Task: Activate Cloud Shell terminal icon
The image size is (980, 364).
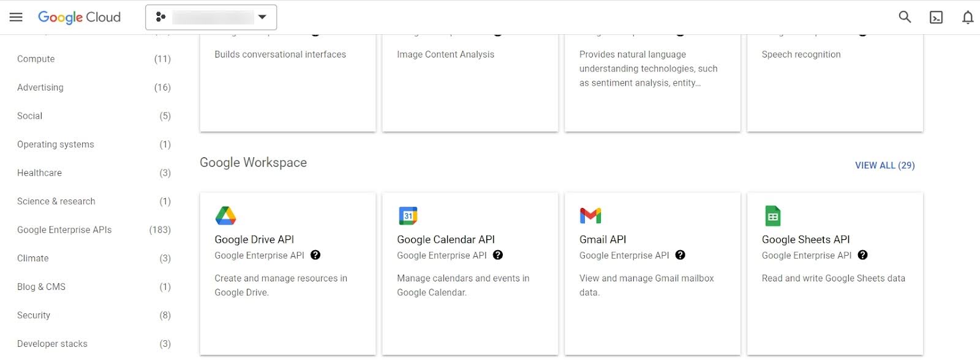Action: click(x=936, y=17)
